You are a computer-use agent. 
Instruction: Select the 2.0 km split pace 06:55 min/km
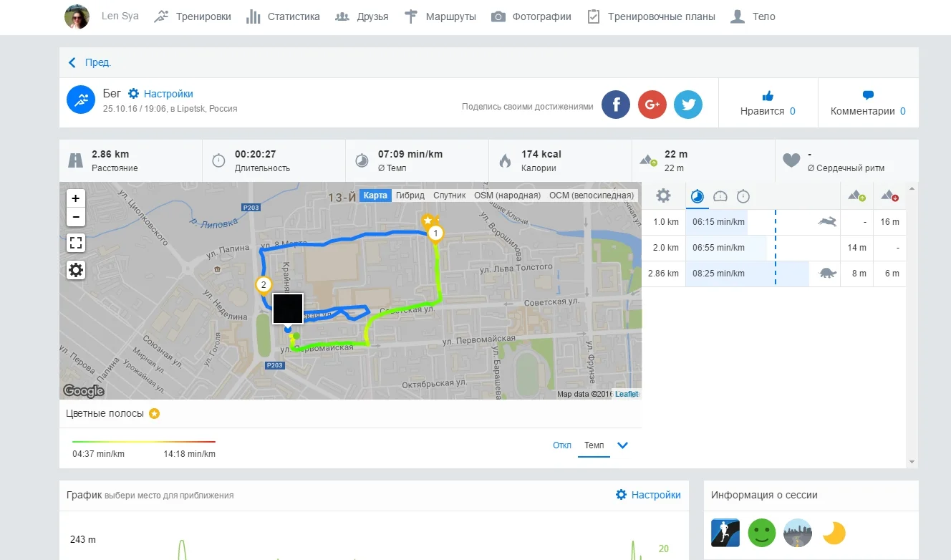point(718,248)
